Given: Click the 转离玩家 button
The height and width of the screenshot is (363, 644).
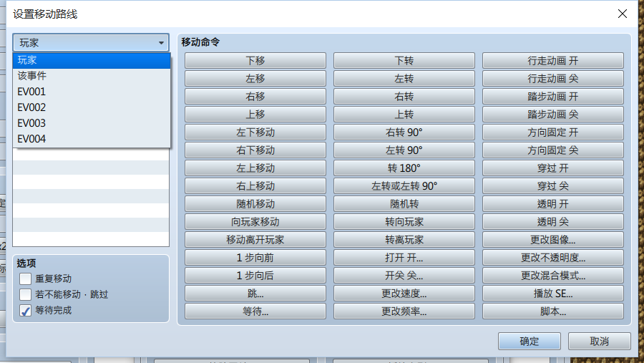Looking at the screenshot, I should point(404,240).
